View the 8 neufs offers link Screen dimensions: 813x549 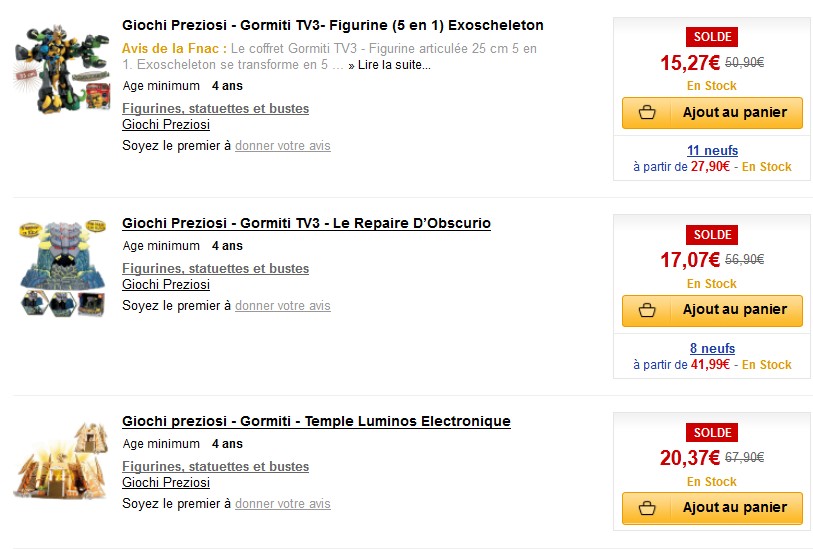tap(712, 348)
